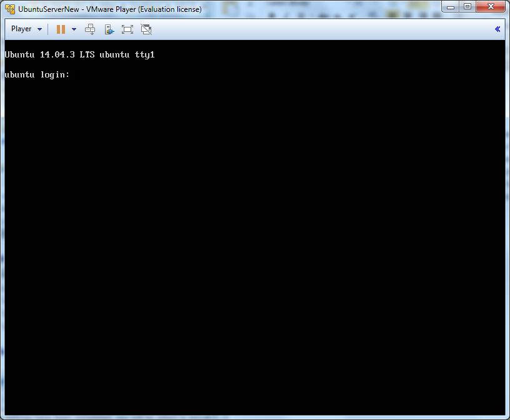Screen dimensions: 510x420
Task: Click the center of the black console
Action: tap(254, 227)
